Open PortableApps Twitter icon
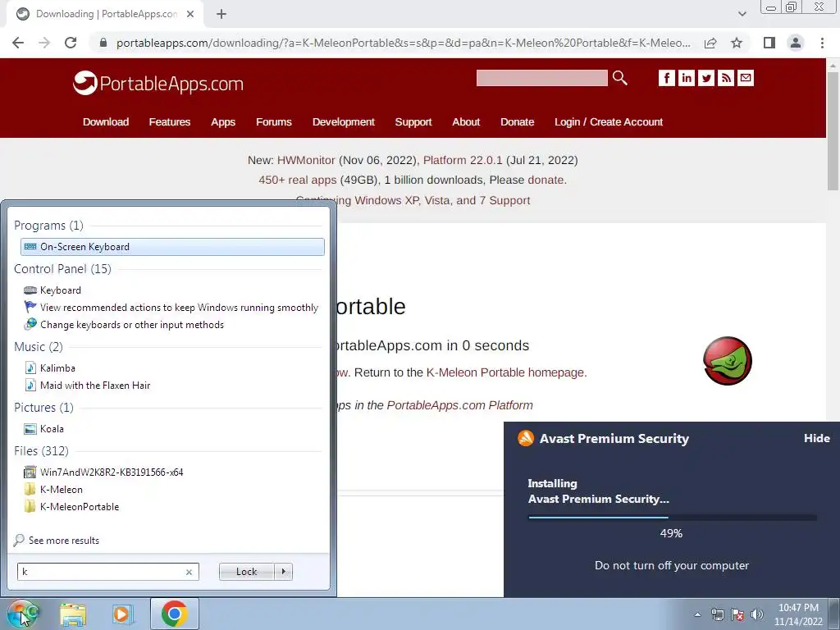840x630 pixels. (x=706, y=78)
